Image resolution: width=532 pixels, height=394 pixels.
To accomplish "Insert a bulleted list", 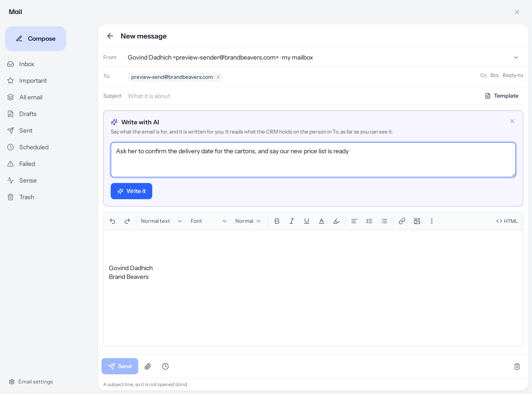I will 384,221.
